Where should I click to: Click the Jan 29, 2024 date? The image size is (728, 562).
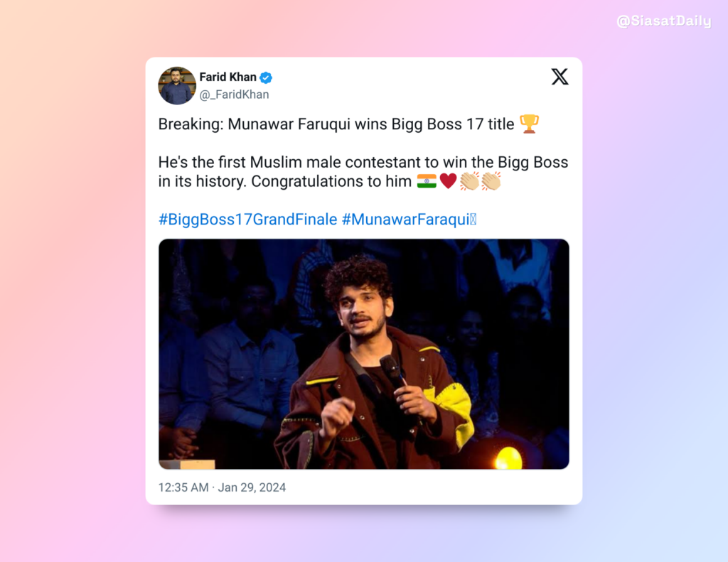tap(252, 487)
